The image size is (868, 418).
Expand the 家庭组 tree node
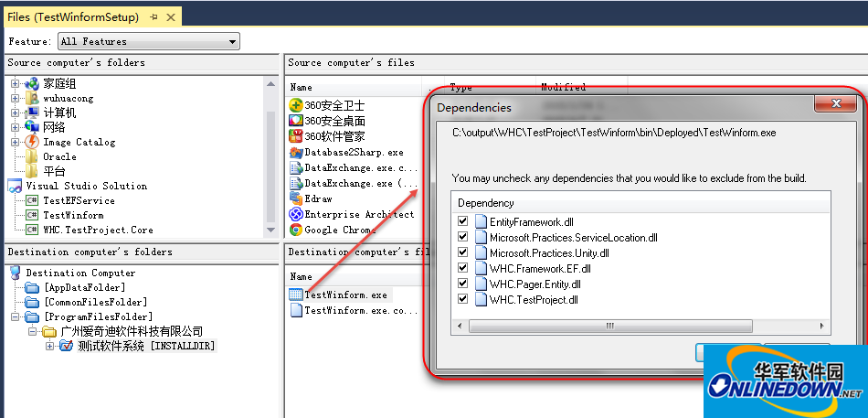15,84
